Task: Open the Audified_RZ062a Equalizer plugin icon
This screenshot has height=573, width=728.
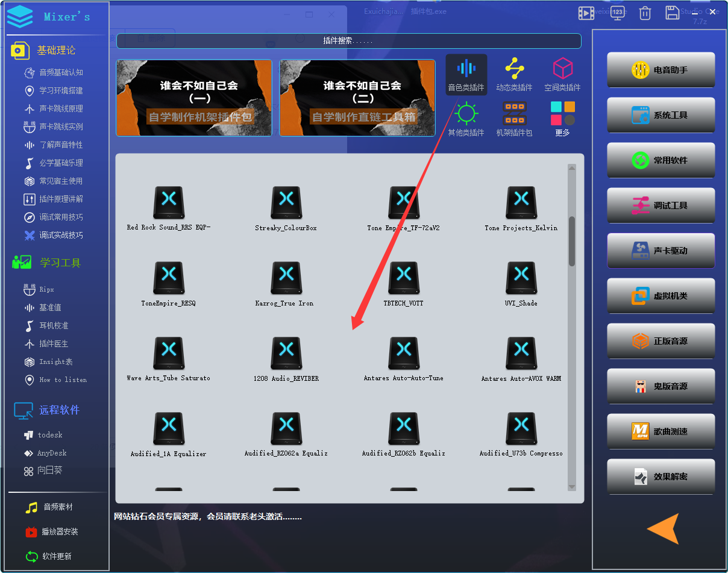Action: pyautogui.click(x=286, y=428)
